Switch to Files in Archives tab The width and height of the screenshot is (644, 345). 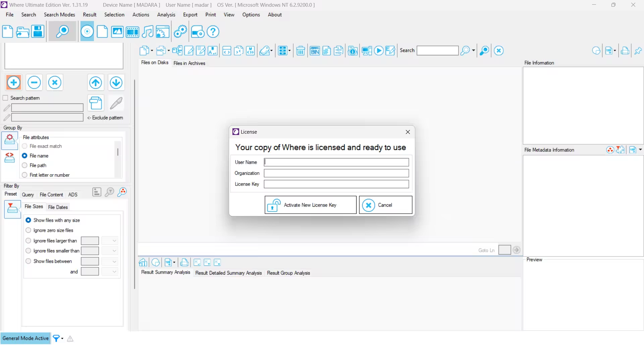tap(189, 63)
